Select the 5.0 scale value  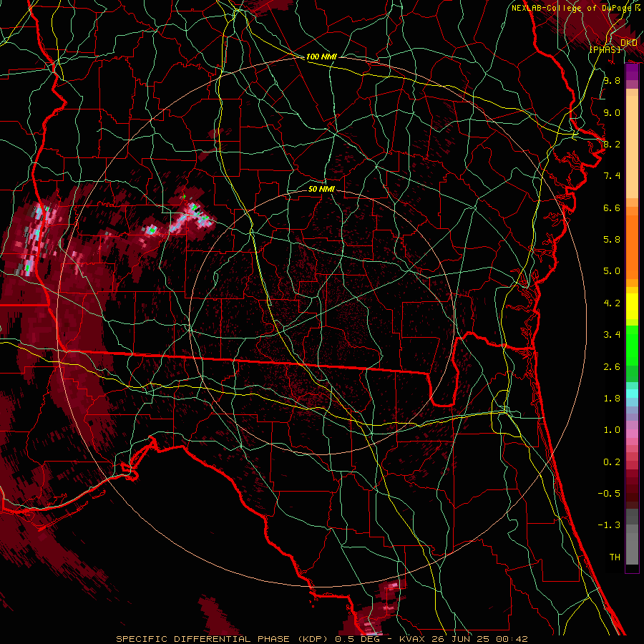pos(612,271)
